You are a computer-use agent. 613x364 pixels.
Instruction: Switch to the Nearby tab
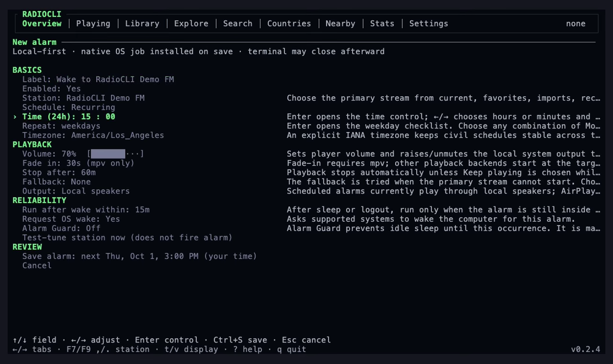click(x=341, y=23)
